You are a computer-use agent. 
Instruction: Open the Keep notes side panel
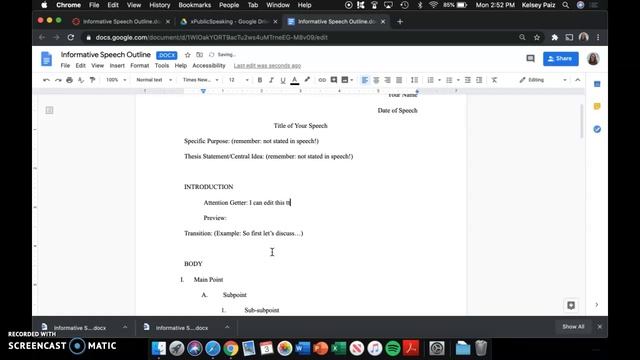point(597,107)
